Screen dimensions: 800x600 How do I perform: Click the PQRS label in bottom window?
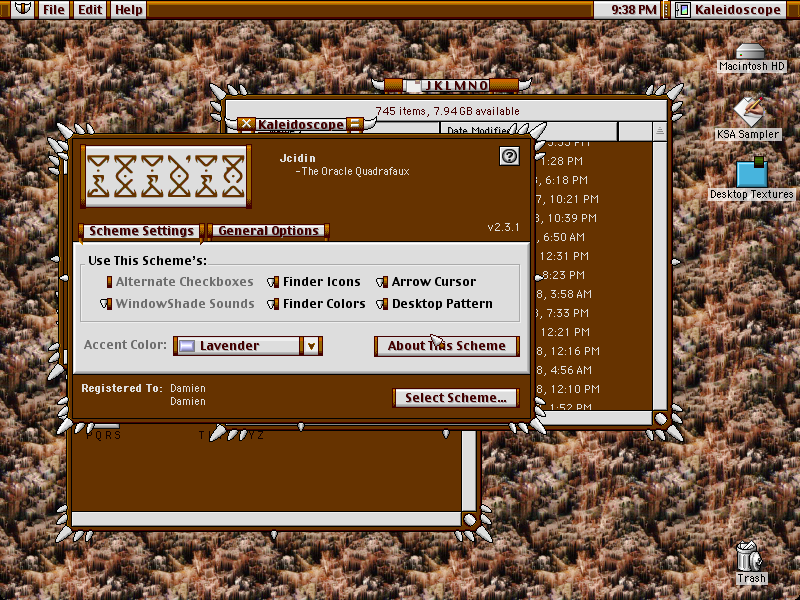pos(104,435)
